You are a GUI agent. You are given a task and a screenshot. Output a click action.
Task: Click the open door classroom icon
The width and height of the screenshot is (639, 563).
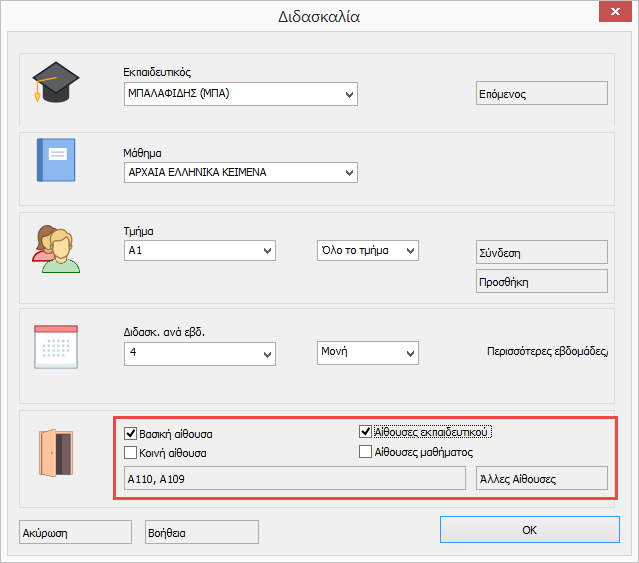(x=56, y=453)
